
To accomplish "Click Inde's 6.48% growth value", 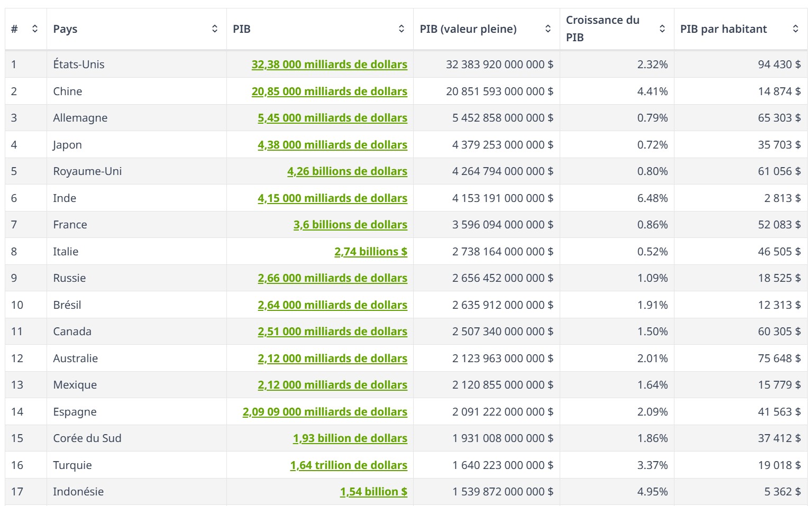I will tap(652, 198).
